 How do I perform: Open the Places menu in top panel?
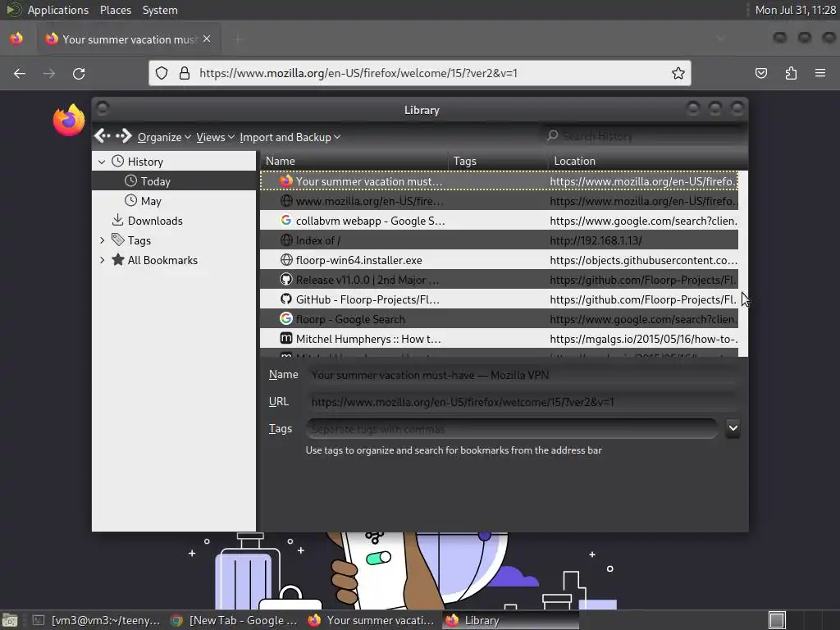(x=116, y=10)
